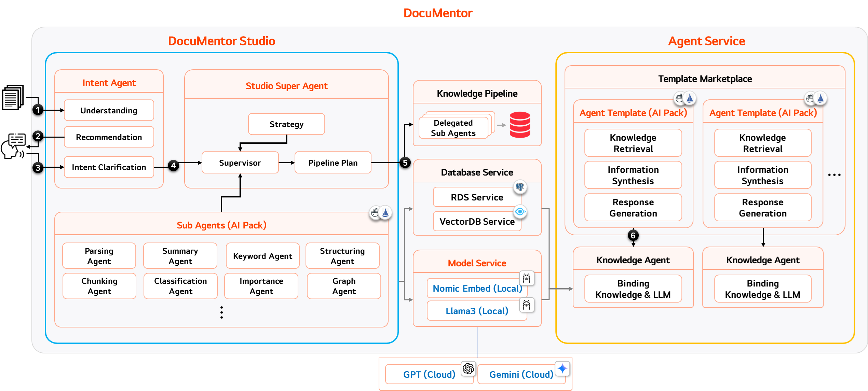Screen dimensions: 868x391
Task: Select the RDS Service box
Action: [477, 197]
